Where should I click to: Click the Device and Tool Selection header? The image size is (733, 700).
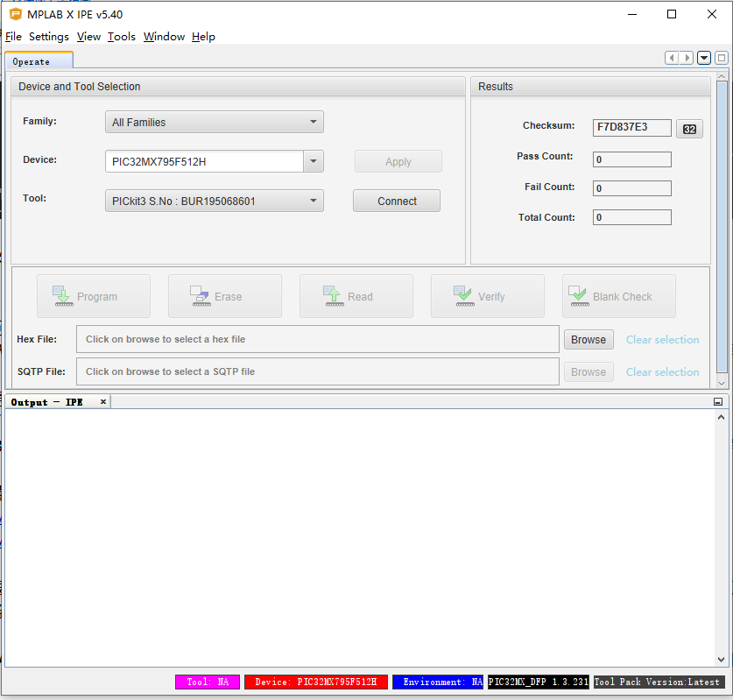point(238,87)
